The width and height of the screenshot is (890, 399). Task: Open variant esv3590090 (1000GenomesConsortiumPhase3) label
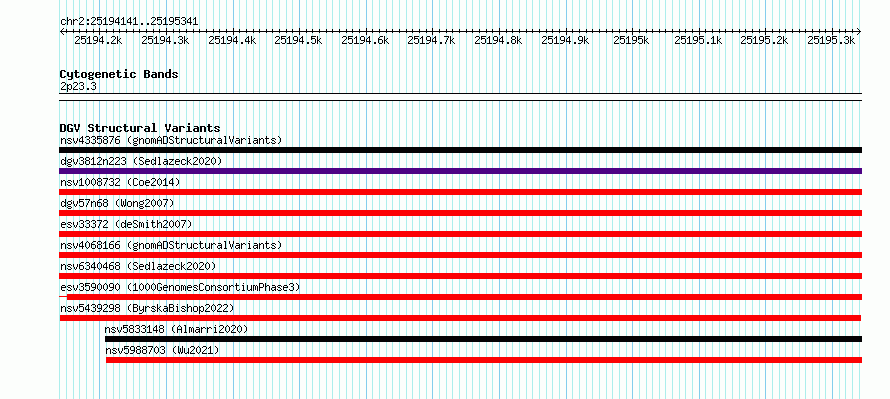pos(180,287)
